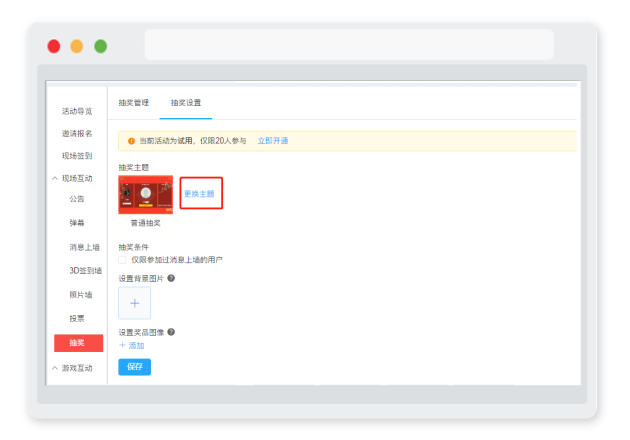Open help icon next to 设置背景图片

(171, 278)
